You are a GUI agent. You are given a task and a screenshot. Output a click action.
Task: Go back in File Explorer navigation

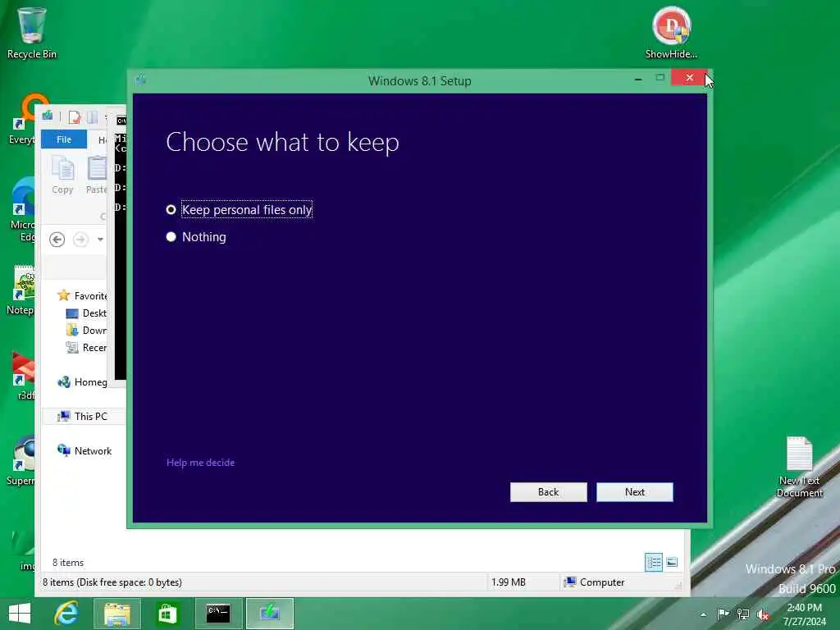point(57,239)
